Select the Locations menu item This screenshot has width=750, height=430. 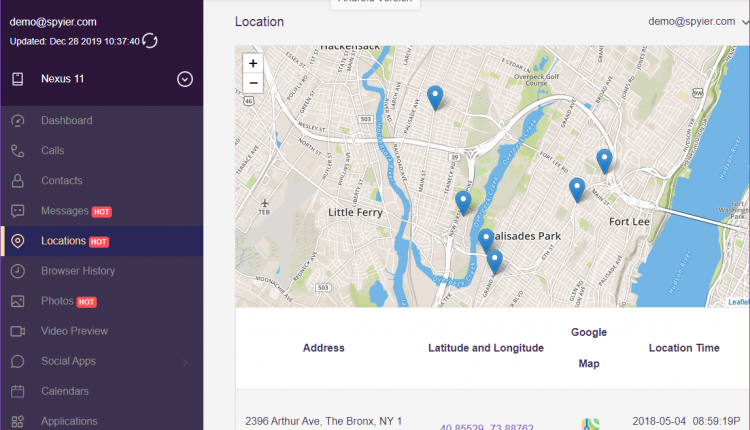click(x=101, y=241)
